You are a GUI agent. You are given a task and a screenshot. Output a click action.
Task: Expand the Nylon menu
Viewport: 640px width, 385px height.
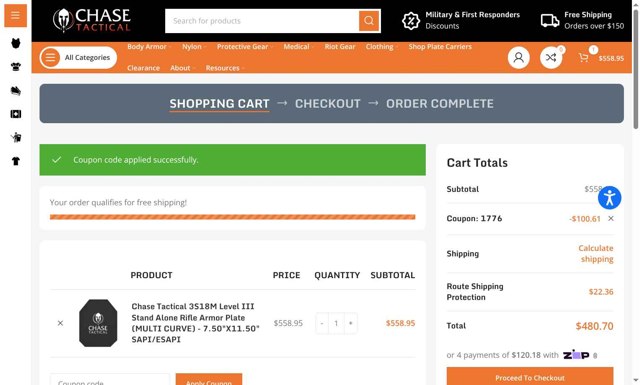click(193, 47)
